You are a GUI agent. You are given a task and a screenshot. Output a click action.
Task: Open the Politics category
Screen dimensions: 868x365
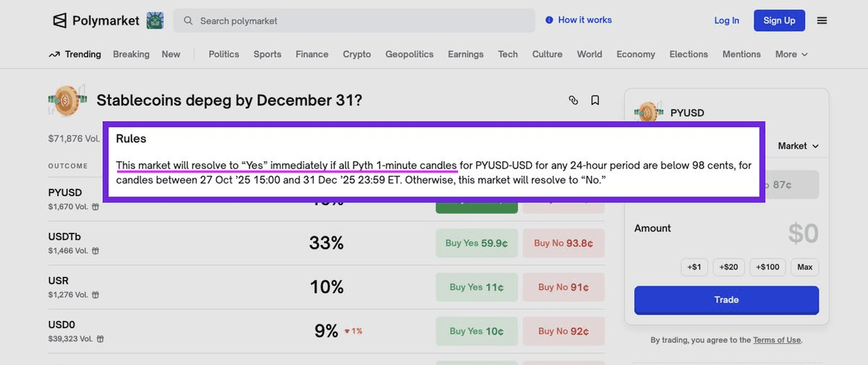pyautogui.click(x=224, y=54)
